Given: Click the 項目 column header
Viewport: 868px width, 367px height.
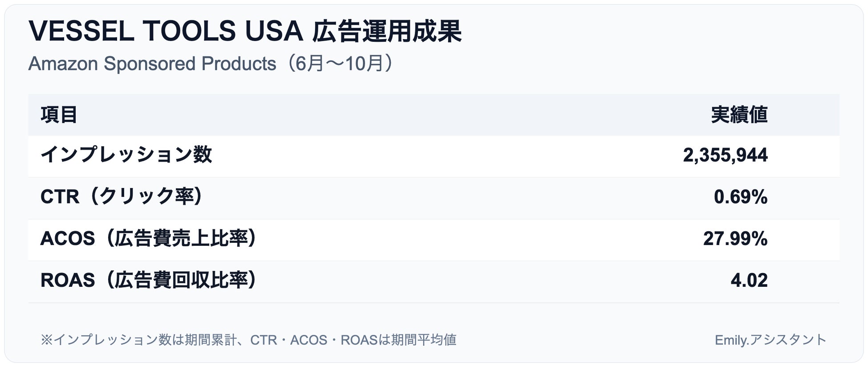Looking at the screenshot, I should pyautogui.click(x=59, y=115).
